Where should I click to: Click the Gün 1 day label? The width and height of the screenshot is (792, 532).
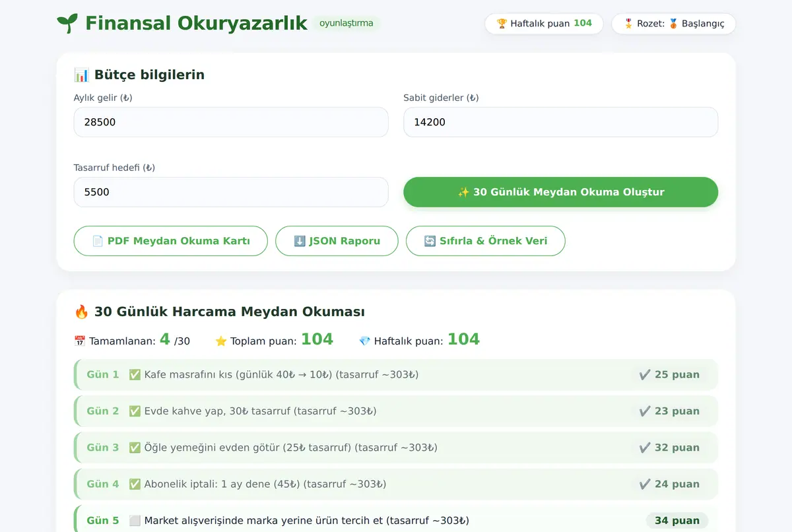[x=103, y=375]
